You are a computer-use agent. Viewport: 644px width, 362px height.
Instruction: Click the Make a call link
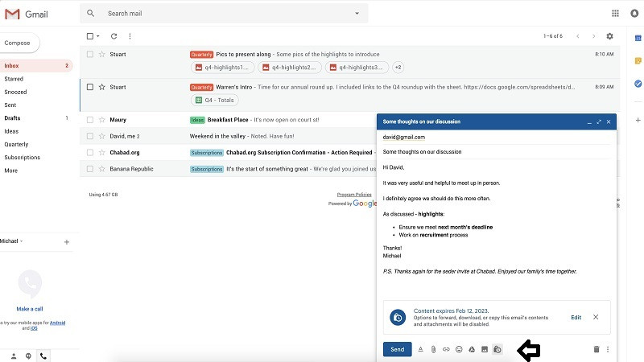30,309
